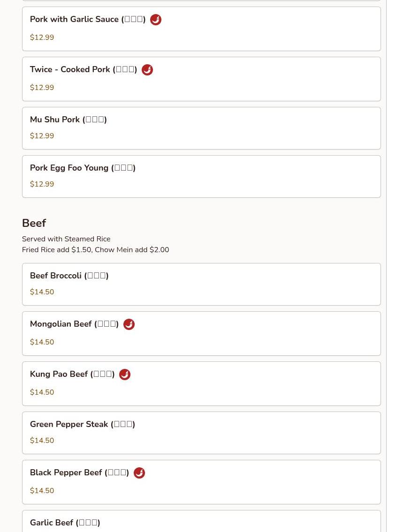Click the spicy icon for Black Pepper Beef

139,473
